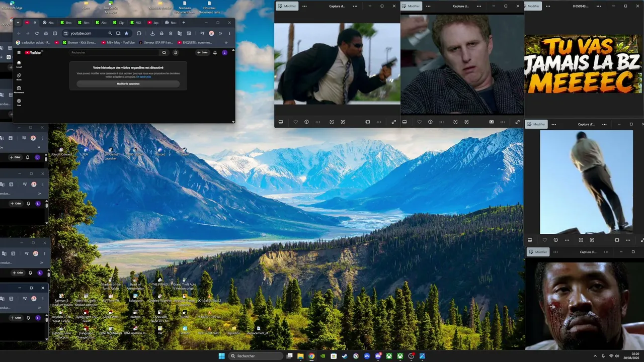Open See more menu beside Modifier, bloodied face photo
Screen dimensions: 644x362
click(x=555, y=252)
